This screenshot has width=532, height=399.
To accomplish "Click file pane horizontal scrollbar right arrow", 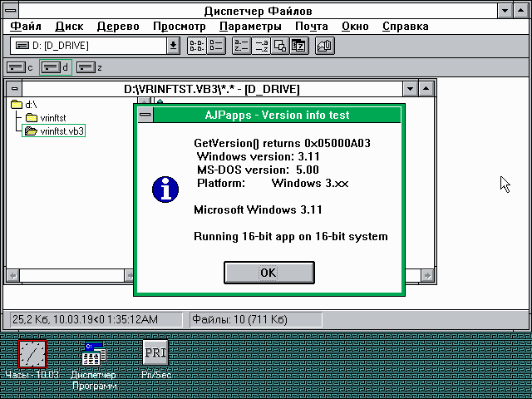I will (427, 275).
